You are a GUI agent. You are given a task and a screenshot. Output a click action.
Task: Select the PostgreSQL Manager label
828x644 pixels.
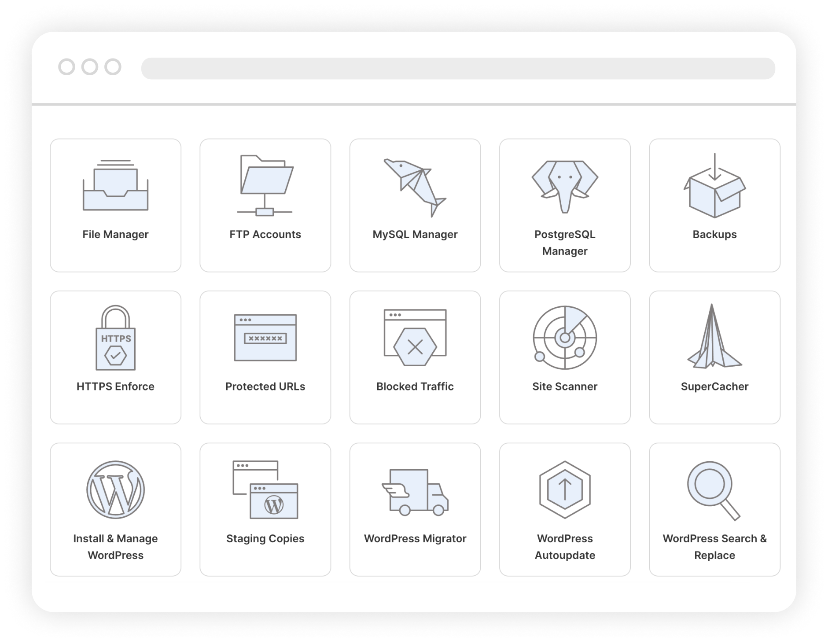pyautogui.click(x=565, y=243)
